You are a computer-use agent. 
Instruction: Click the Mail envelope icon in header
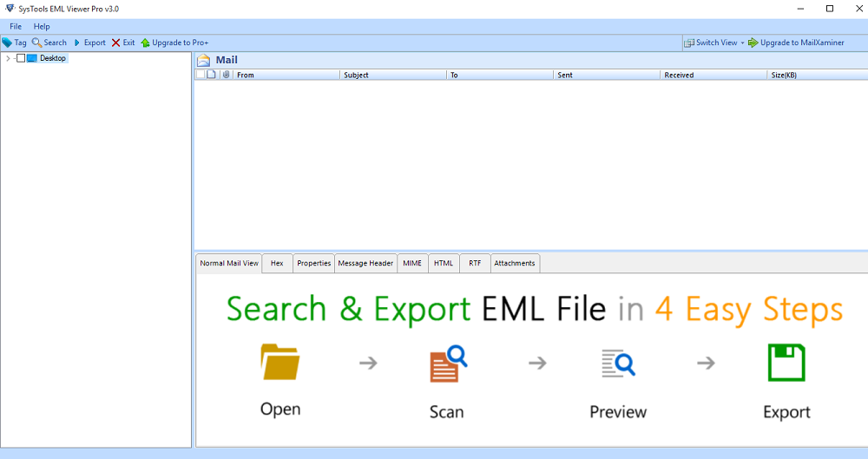click(204, 61)
